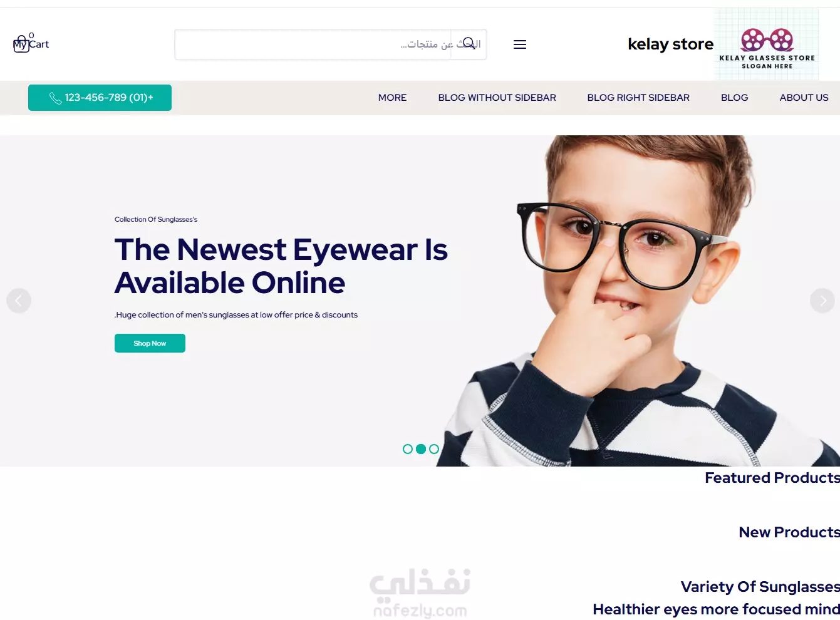Go to previous slide arrow
Image resolution: width=840 pixels, height=620 pixels.
point(19,301)
